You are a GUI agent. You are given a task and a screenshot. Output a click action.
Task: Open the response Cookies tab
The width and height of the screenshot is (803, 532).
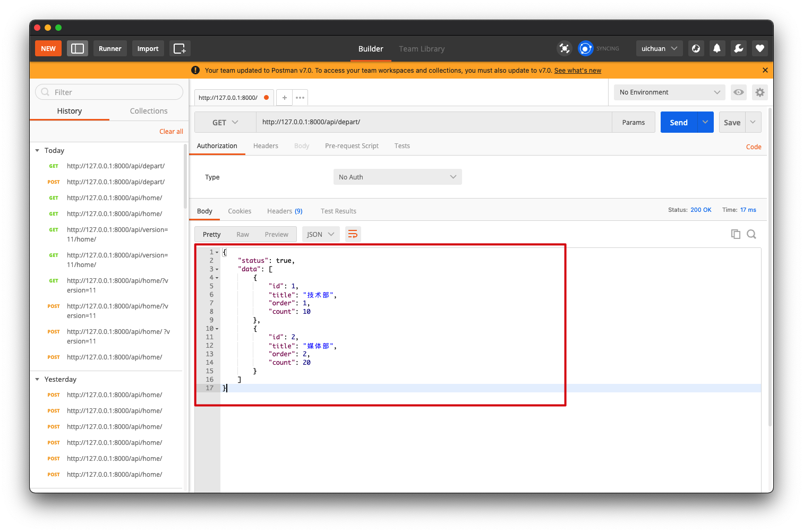240,211
